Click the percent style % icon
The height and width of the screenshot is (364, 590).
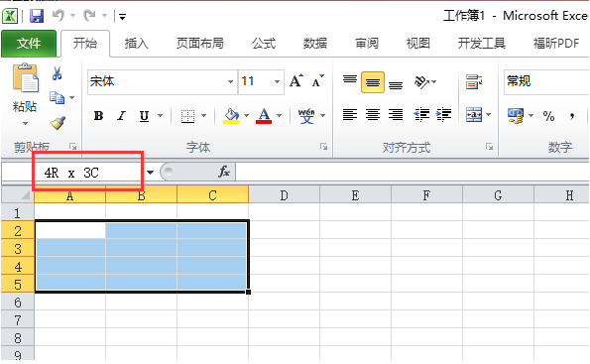click(x=548, y=116)
